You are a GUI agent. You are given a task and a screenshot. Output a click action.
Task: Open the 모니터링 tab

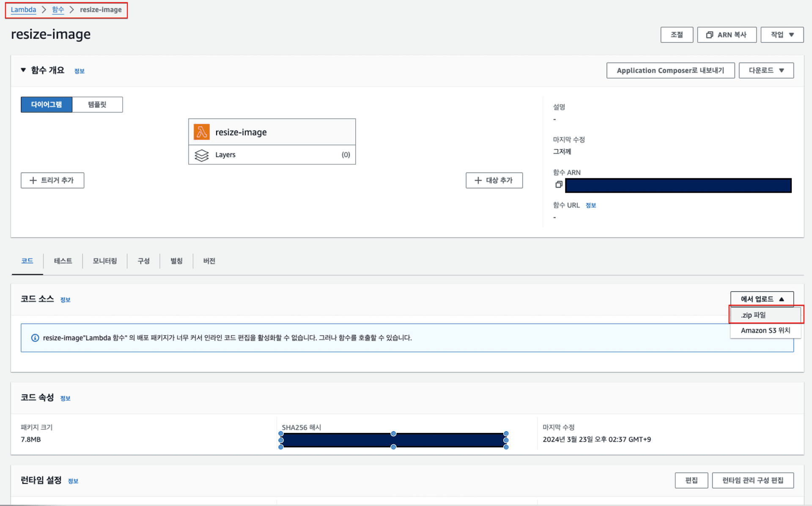104,261
